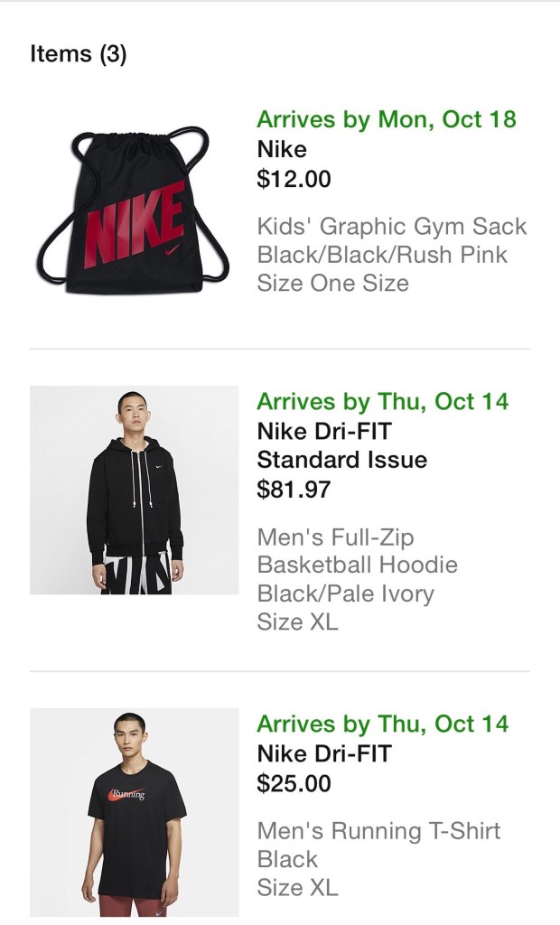Select the Nike brand name above $12.00
560x925 pixels.
282,150
